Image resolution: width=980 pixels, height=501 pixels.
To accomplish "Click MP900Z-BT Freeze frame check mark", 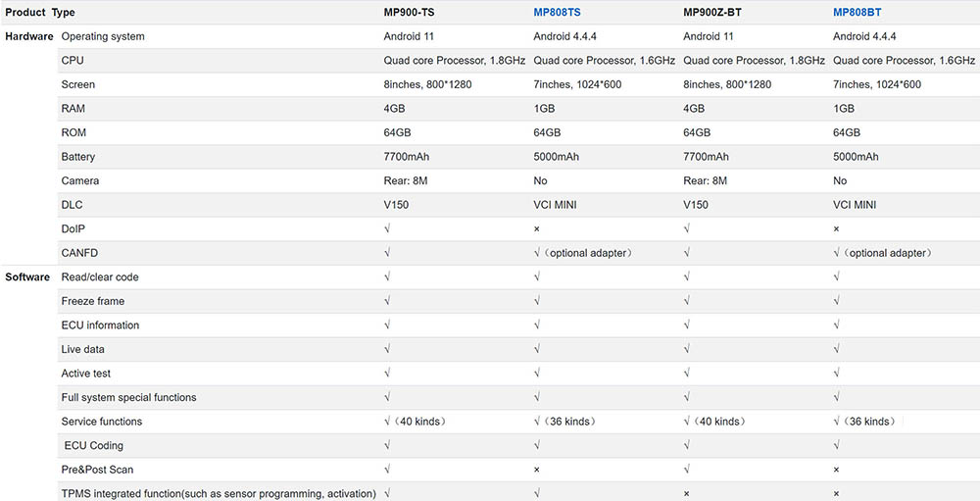I will [687, 301].
